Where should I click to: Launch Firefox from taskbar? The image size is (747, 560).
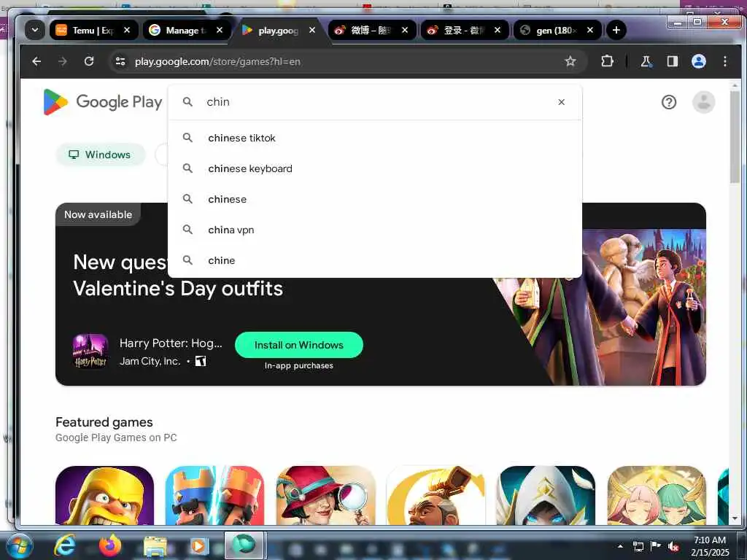(x=110, y=545)
